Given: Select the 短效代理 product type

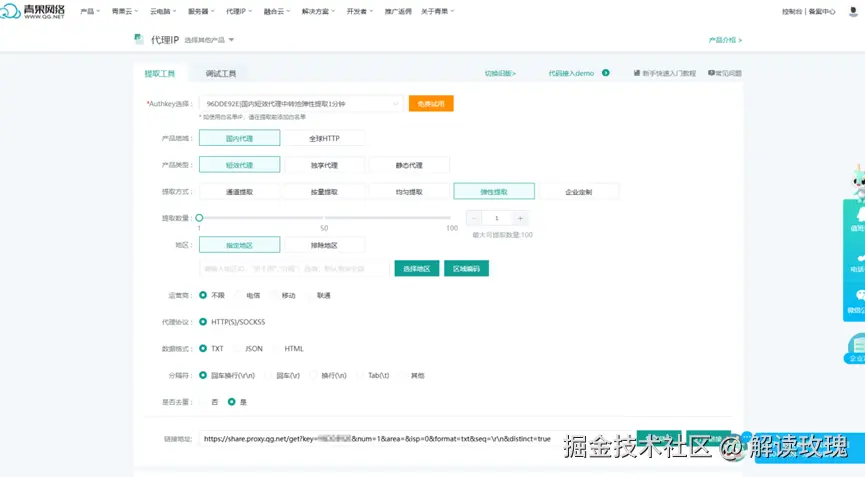Looking at the screenshot, I should coord(239,165).
